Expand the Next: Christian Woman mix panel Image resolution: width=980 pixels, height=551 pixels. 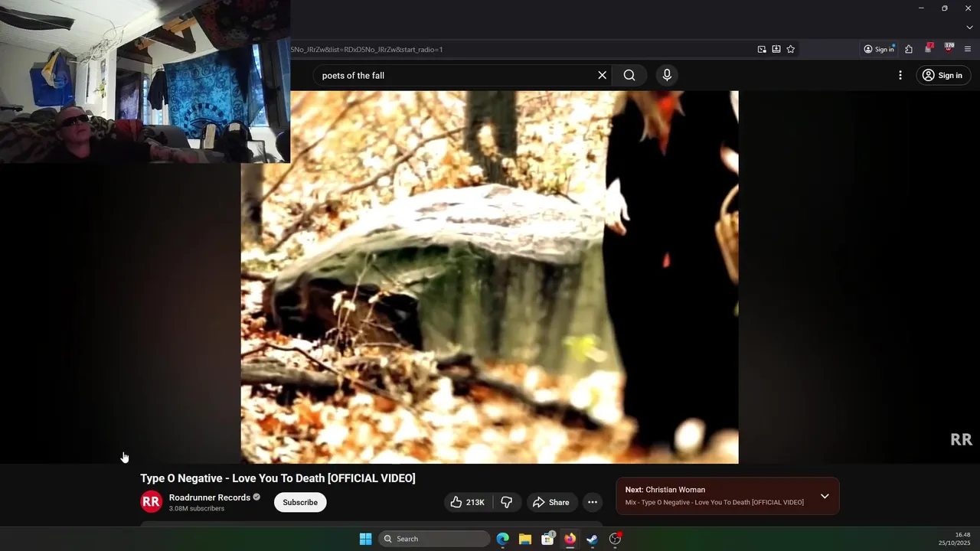[825, 496]
